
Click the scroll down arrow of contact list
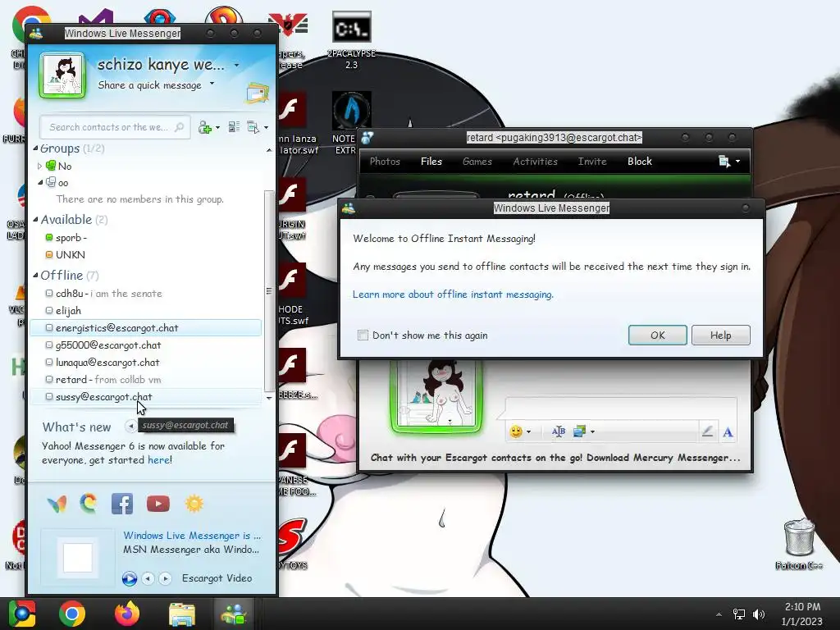click(x=269, y=398)
